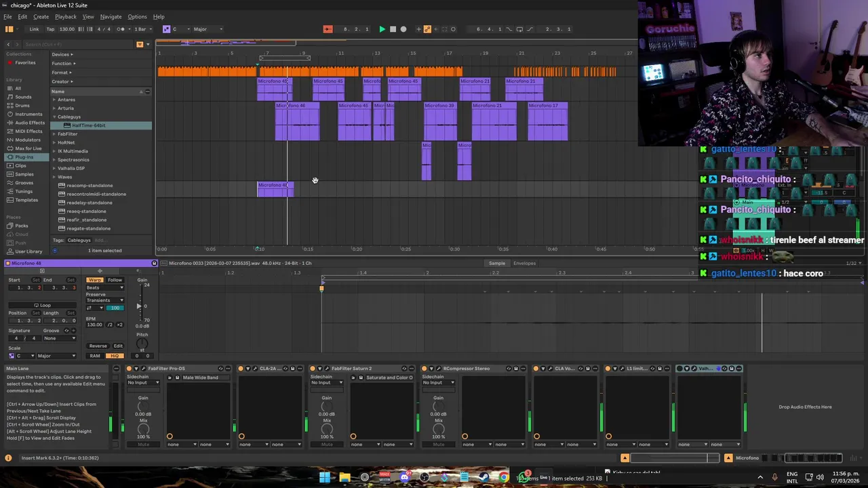Screen dimensions: 868x488
Task: Open Sounds category in browser
Action: (23, 97)
